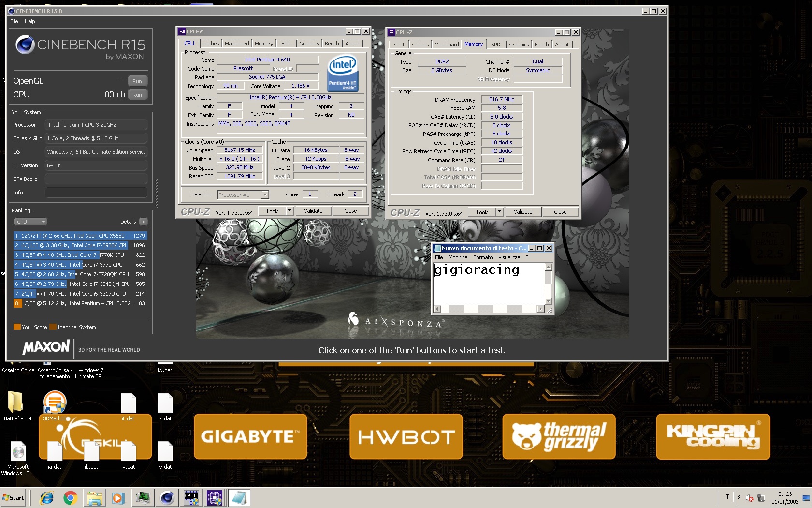This screenshot has width=812, height=508.
Task: Click the IT language indicator in taskbar
Action: 726,497
